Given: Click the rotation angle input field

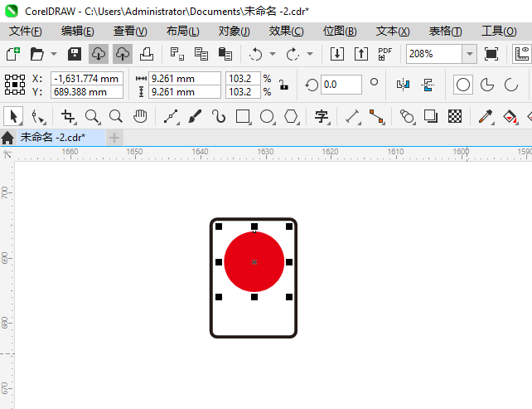Looking at the screenshot, I should tap(341, 85).
